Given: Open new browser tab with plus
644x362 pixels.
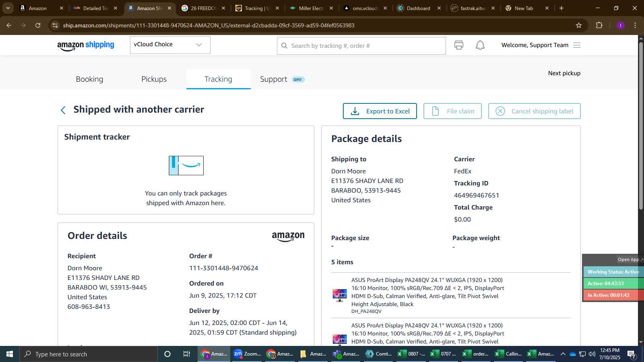Looking at the screenshot, I should [x=561, y=8].
